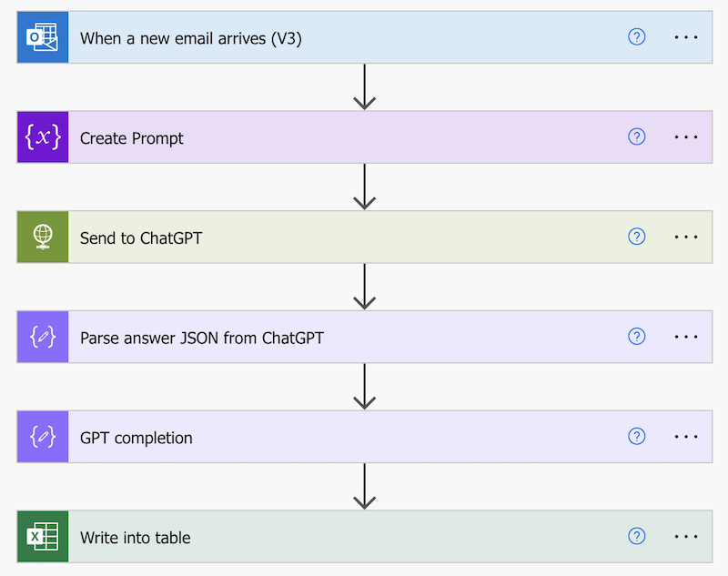Image resolution: width=728 pixels, height=576 pixels.
Task: Open help for the email trigger step
Action: (636, 37)
